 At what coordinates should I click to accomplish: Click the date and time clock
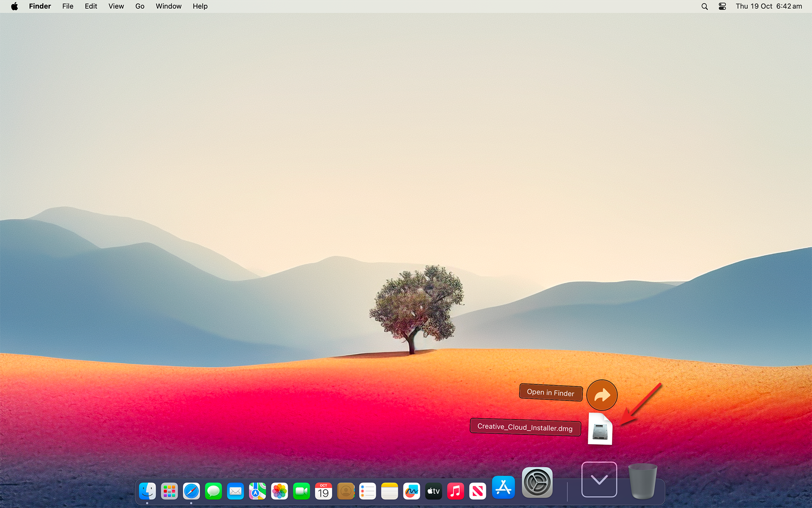tap(768, 6)
